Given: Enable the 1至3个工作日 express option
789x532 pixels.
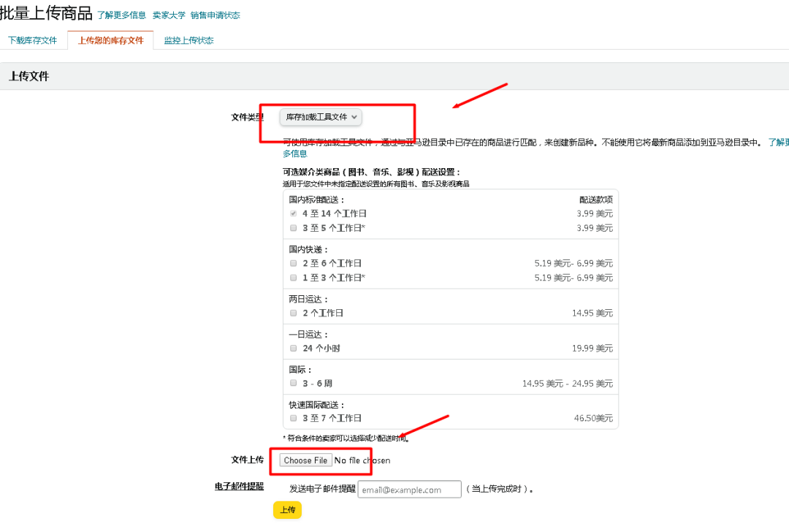Looking at the screenshot, I should click(293, 277).
